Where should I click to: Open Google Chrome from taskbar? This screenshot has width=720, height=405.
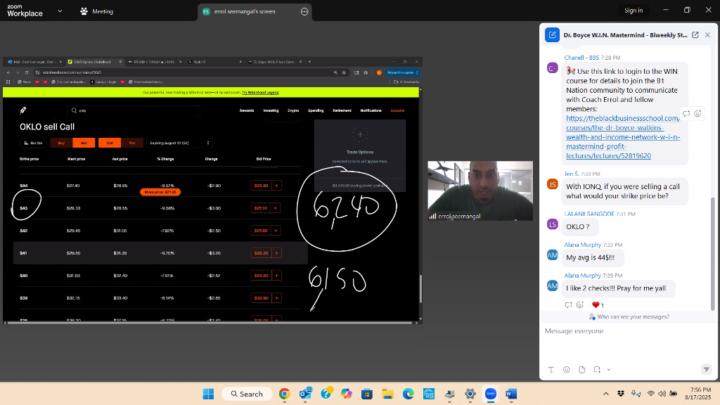(284, 394)
